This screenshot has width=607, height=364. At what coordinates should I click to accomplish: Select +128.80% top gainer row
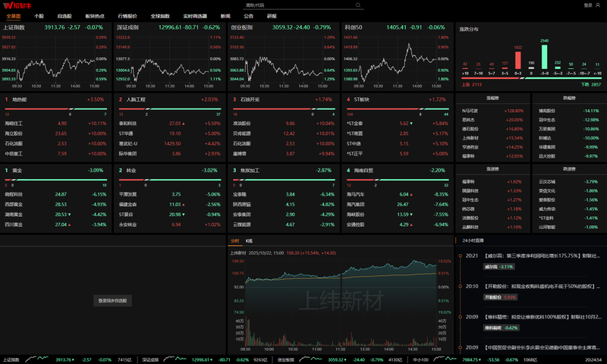492,111
